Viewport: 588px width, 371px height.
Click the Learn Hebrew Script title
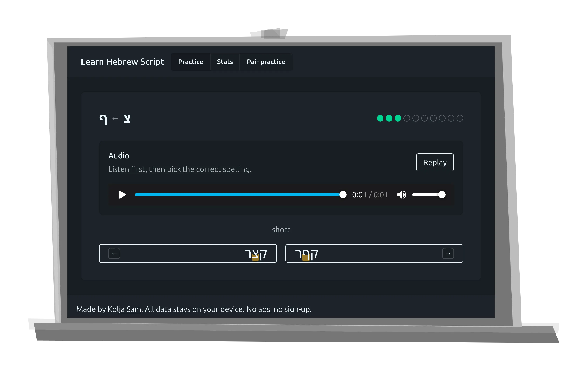tap(122, 62)
